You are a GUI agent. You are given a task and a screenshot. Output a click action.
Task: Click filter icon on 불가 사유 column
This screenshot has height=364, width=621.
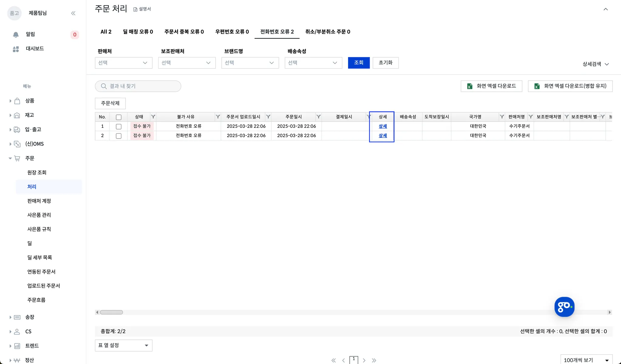pos(218,117)
